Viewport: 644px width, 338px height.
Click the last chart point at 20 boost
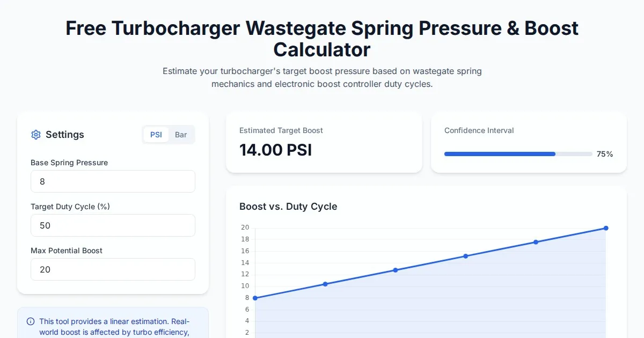click(x=606, y=228)
